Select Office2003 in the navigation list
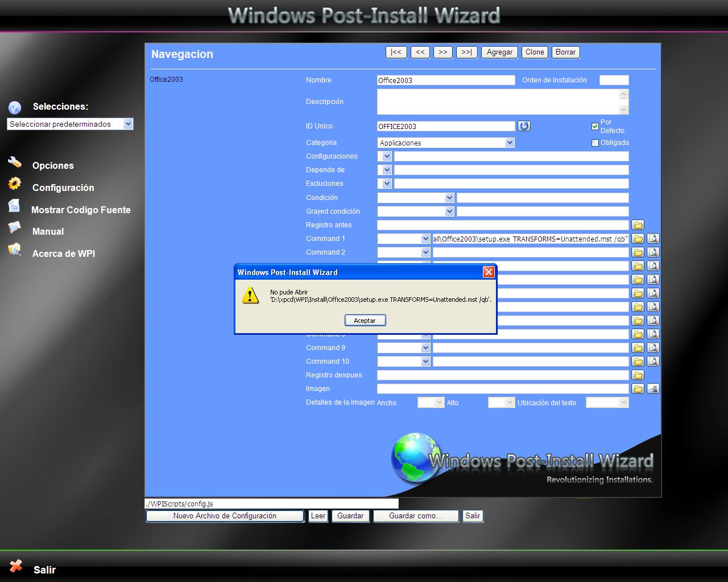 coord(166,80)
